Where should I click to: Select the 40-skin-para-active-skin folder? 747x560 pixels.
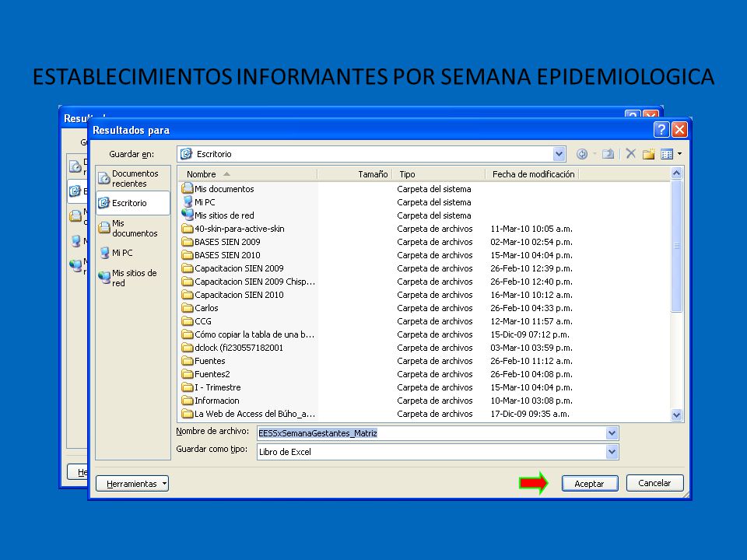(x=233, y=229)
